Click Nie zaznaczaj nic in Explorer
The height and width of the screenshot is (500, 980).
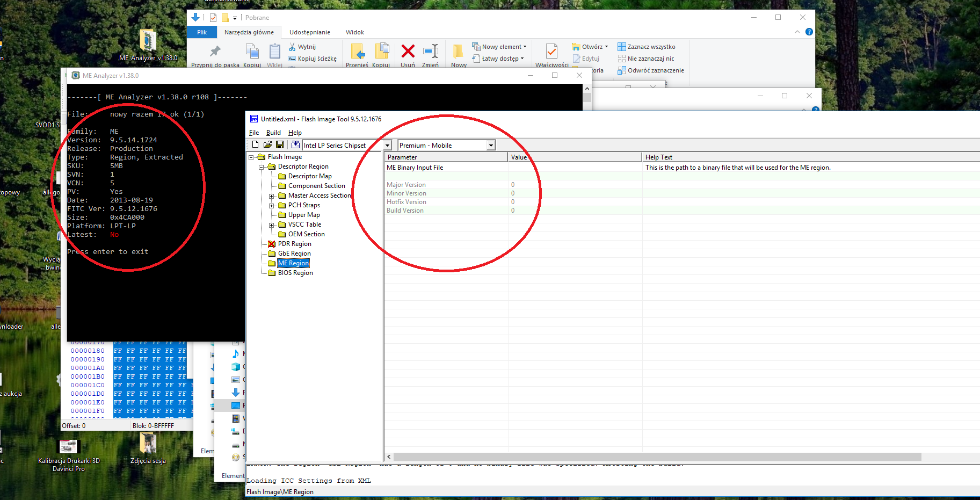click(646, 59)
